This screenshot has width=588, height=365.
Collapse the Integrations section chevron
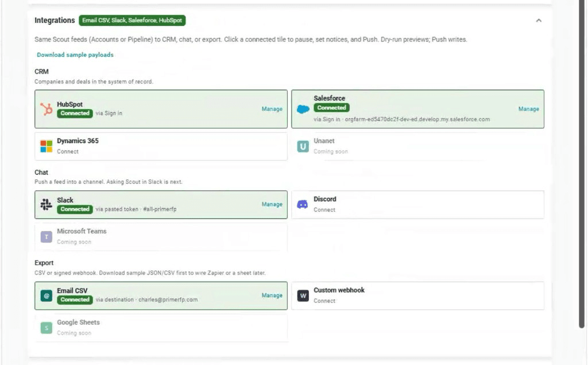pos(539,21)
